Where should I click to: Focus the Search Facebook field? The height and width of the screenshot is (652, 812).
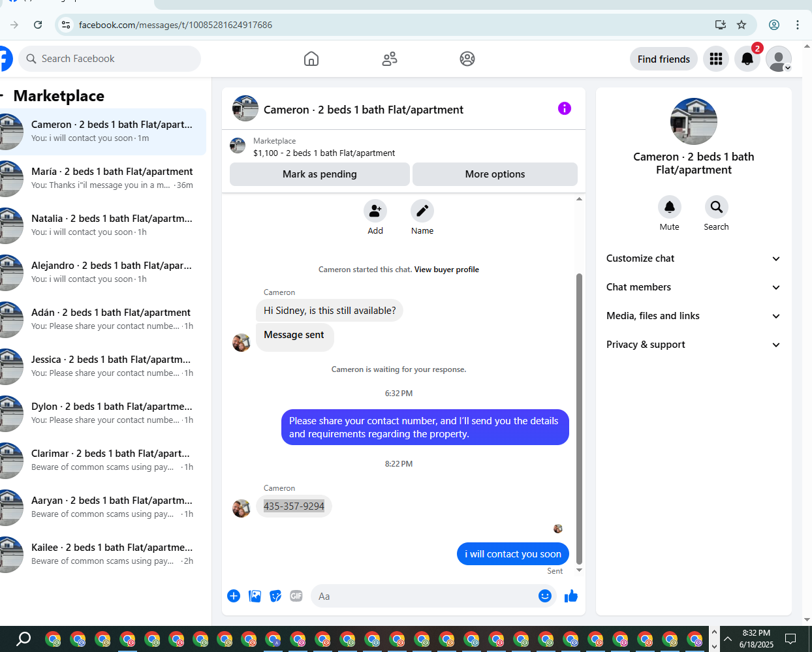110,59
